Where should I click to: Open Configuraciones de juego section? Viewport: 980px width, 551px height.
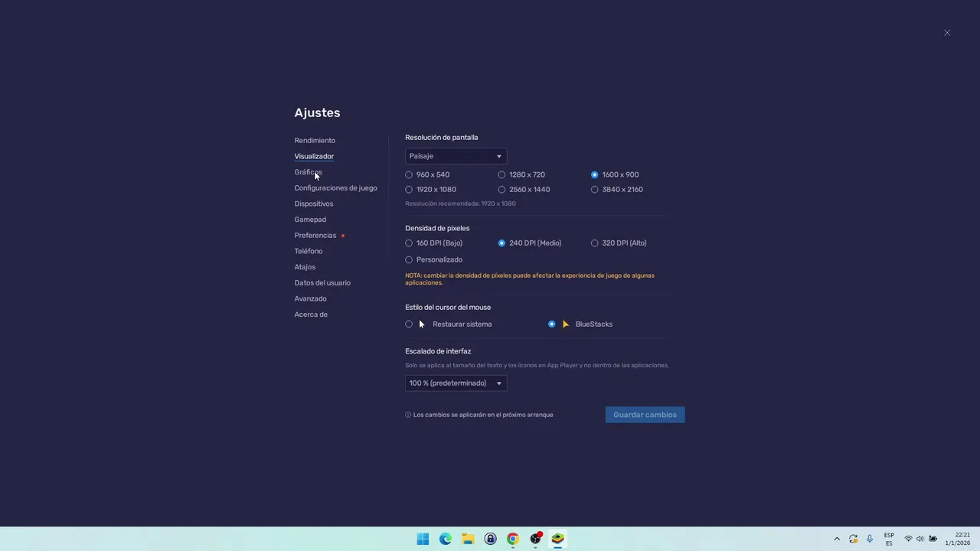pos(335,188)
